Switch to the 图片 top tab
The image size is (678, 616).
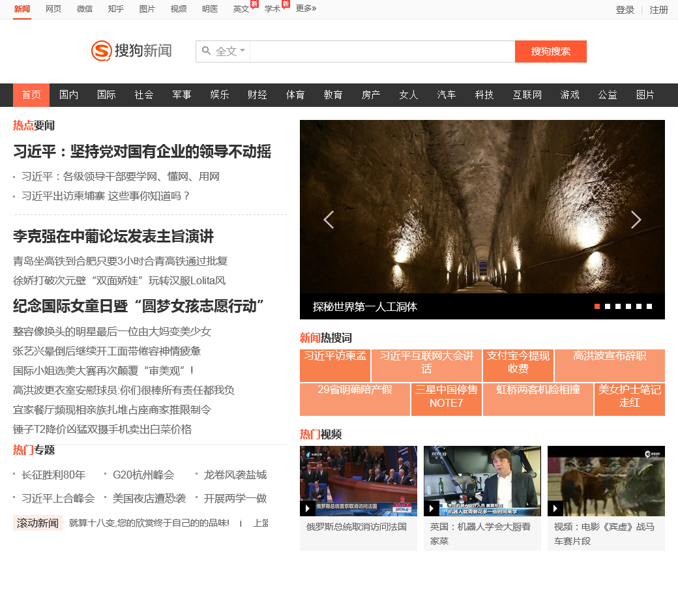(x=147, y=8)
